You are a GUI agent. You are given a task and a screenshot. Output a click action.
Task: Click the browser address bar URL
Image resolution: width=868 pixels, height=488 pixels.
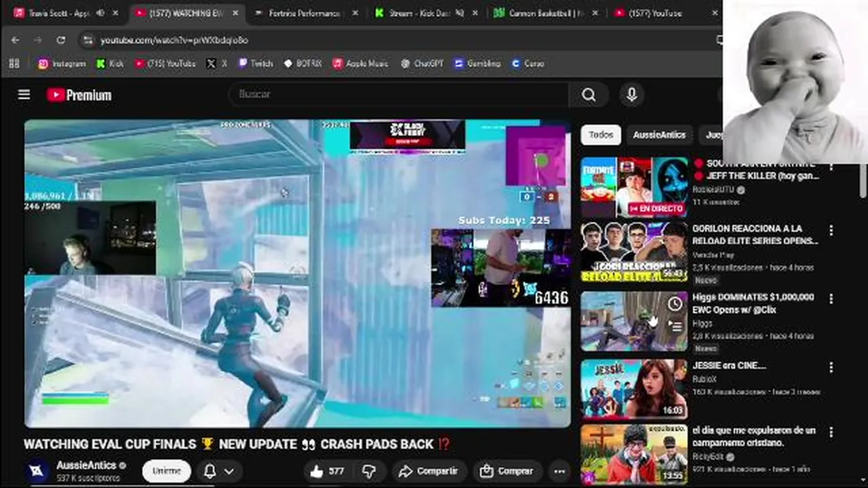[x=174, y=40]
